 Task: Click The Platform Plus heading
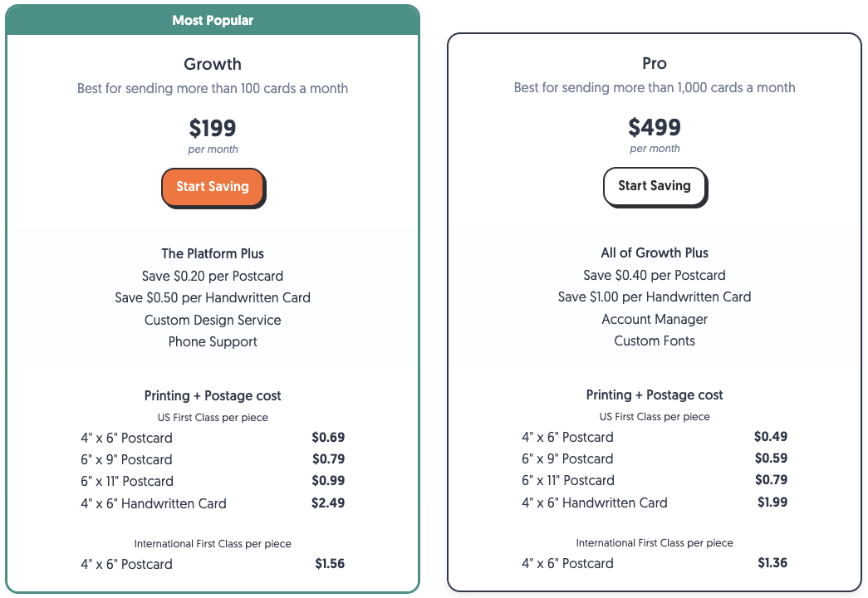coord(213,253)
